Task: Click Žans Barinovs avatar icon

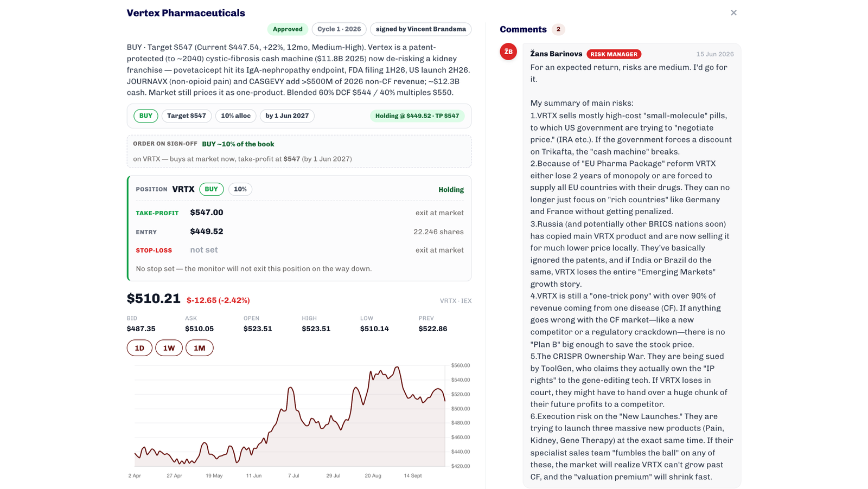Action: coord(508,52)
